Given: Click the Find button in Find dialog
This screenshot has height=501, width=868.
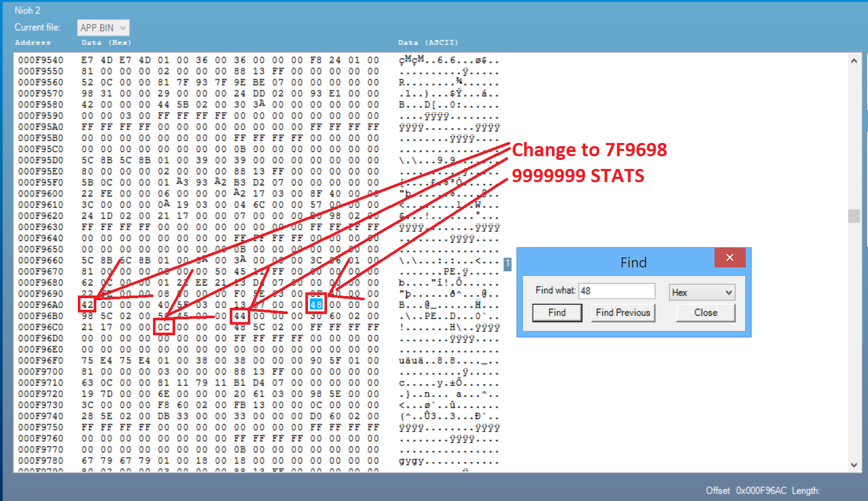Looking at the screenshot, I should point(557,312).
